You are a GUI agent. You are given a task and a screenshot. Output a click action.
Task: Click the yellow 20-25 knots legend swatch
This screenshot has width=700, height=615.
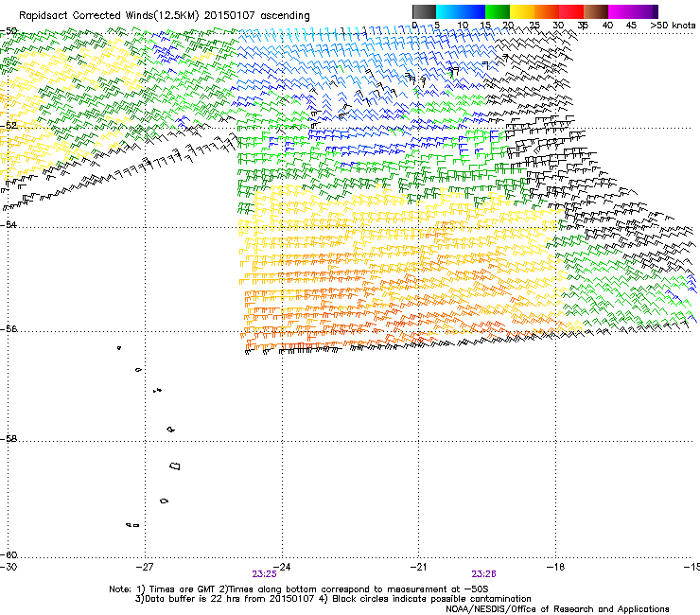(522, 11)
